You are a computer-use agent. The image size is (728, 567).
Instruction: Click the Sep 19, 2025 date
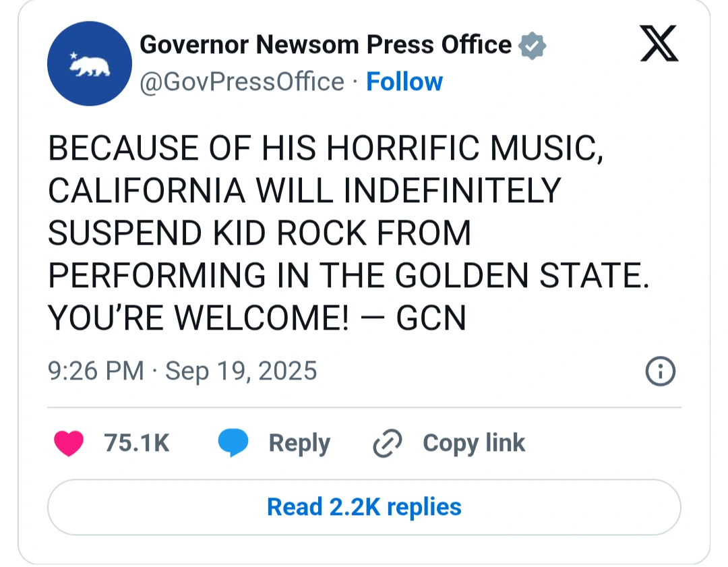[x=241, y=371]
